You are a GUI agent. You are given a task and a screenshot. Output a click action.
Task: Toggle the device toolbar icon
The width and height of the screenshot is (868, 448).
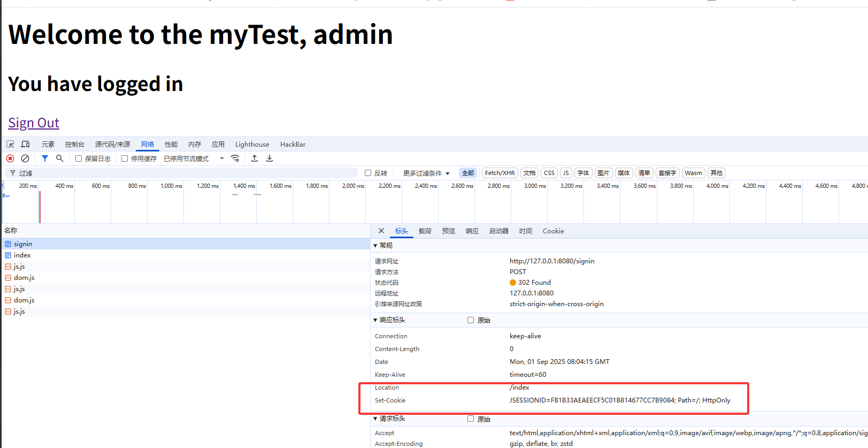tap(25, 145)
